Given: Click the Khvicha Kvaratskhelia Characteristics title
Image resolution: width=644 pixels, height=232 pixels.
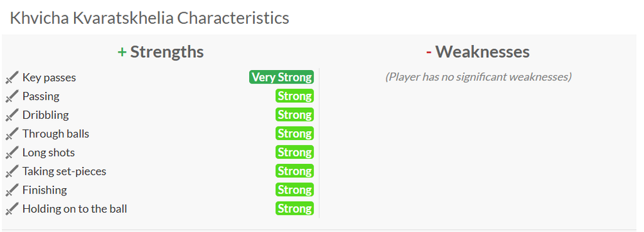Looking at the screenshot, I should [149, 18].
